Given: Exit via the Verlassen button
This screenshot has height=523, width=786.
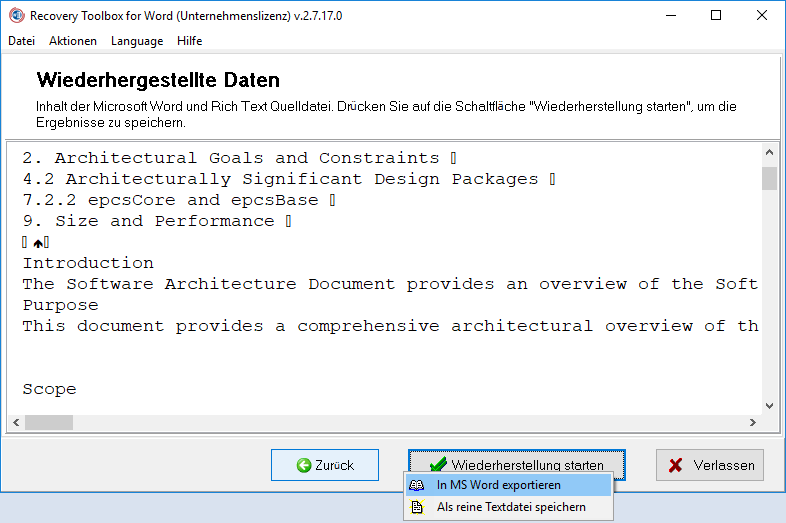Looking at the screenshot, I should pyautogui.click(x=710, y=465).
